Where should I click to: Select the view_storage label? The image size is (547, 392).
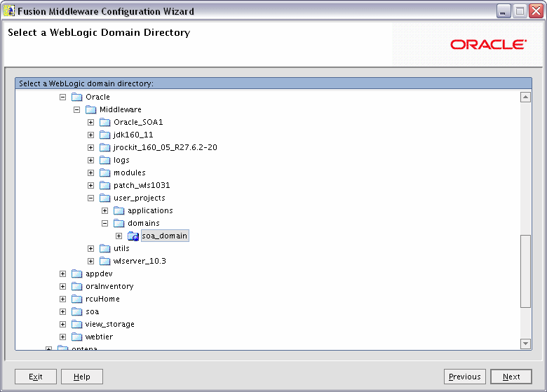click(110, 325)
